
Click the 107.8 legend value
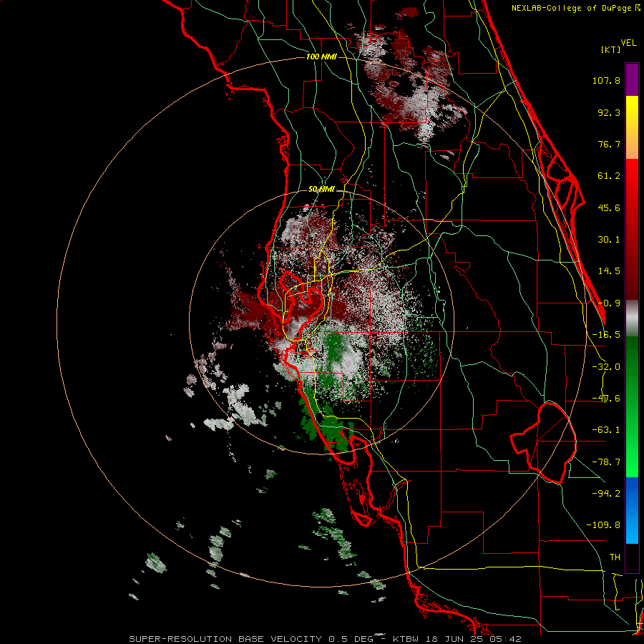pos(606,80)
